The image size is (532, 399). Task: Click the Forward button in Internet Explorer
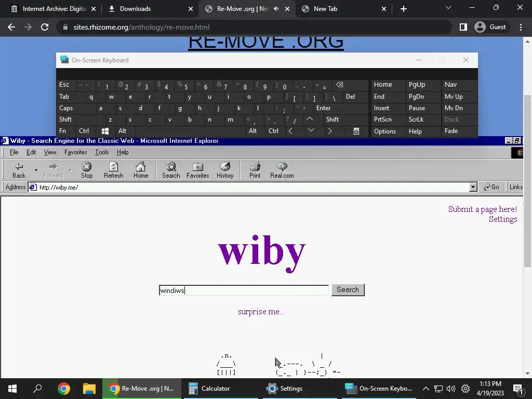pyautogui.click(x=54, y=170)
